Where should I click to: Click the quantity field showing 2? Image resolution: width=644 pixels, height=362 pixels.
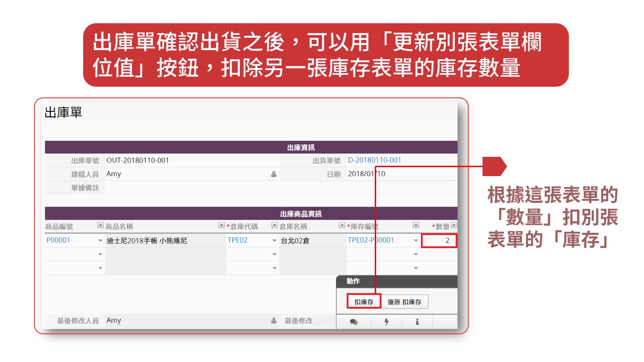[x=439, y=241]
